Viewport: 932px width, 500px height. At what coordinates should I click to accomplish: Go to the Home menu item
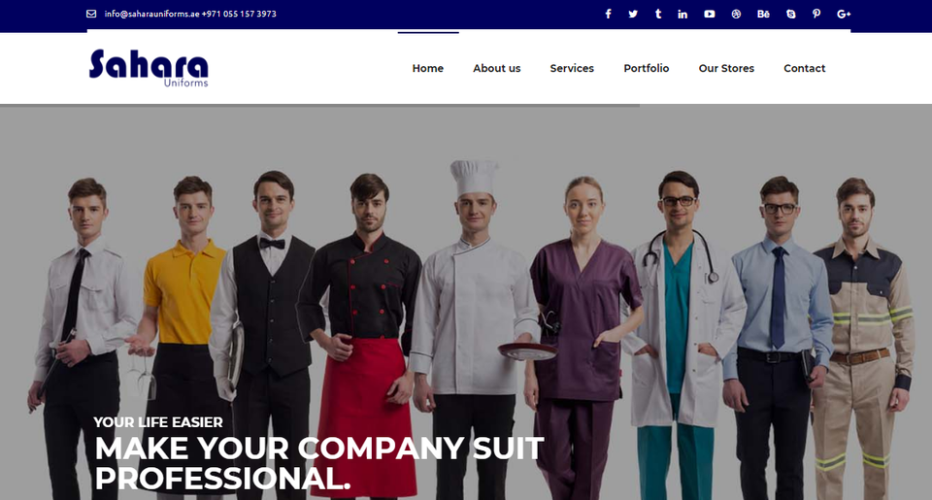[x=428, y=68]
